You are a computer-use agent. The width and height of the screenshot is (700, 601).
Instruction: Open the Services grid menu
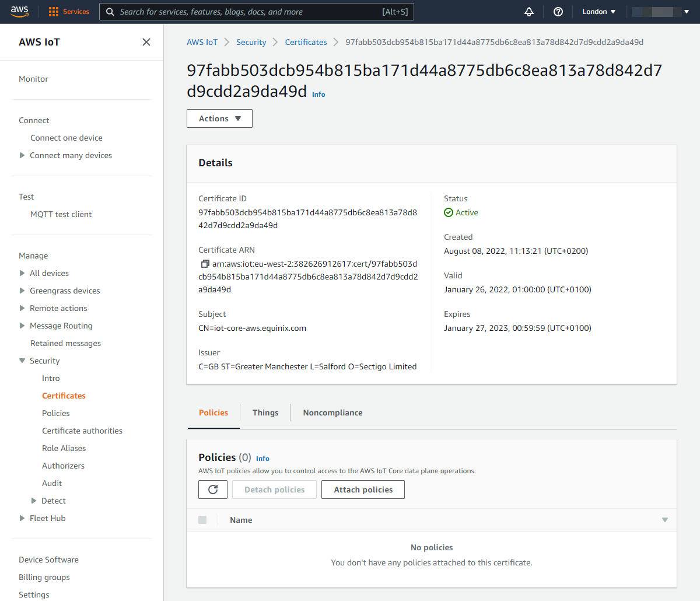(x=69, y=12)
